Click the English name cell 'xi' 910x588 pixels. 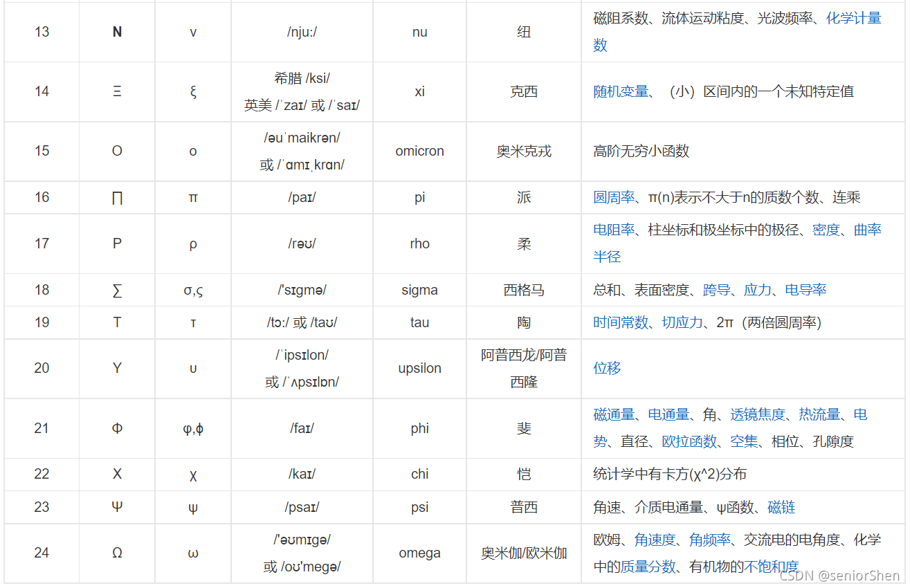point(419,91)
